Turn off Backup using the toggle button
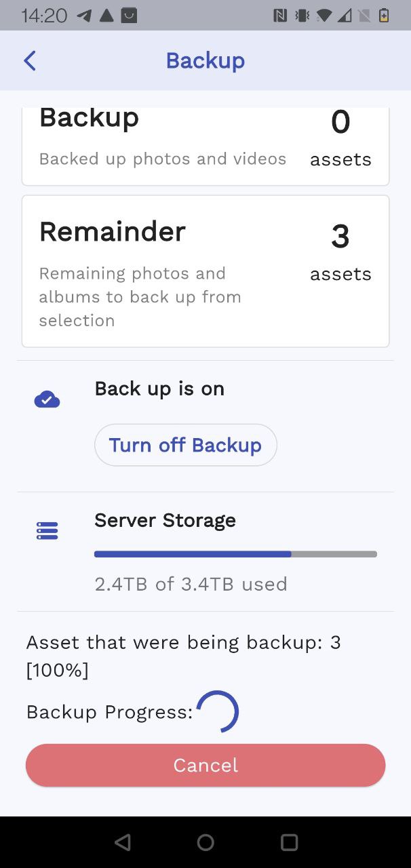The image size is (411, 868). click(x=185, y=445)
